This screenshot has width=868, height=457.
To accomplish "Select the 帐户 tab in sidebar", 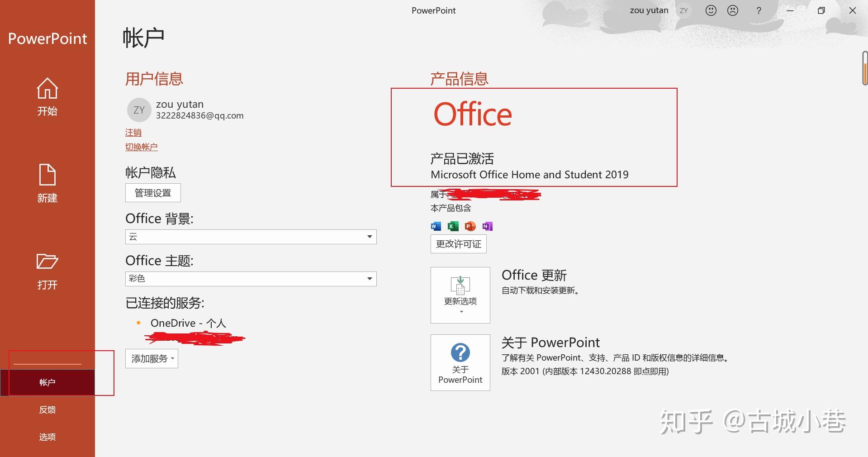I will coord(47,382).
